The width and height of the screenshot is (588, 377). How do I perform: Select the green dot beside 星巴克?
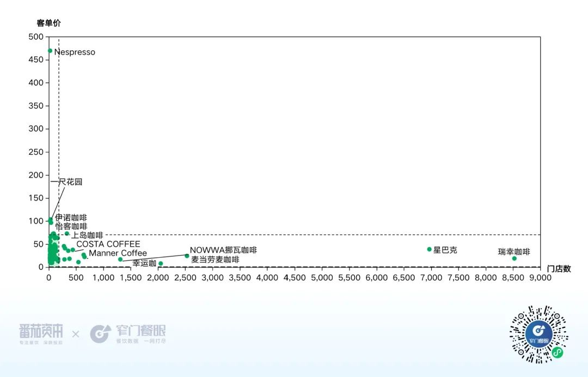430,250
